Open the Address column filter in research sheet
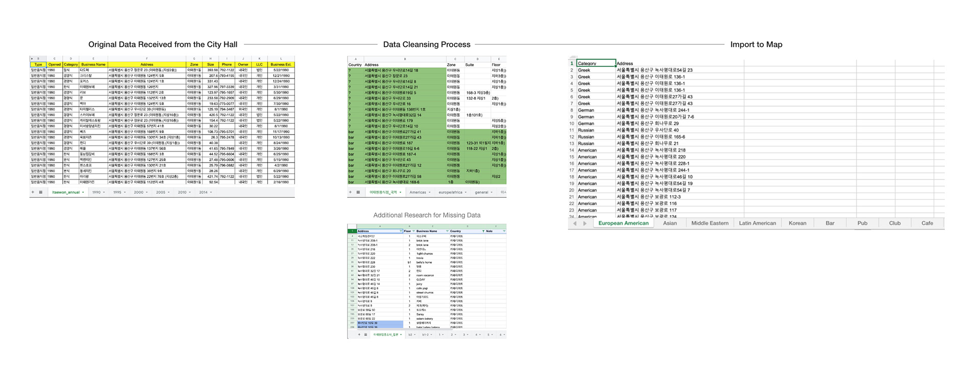The image size is (980, 388). coord(401,231)
